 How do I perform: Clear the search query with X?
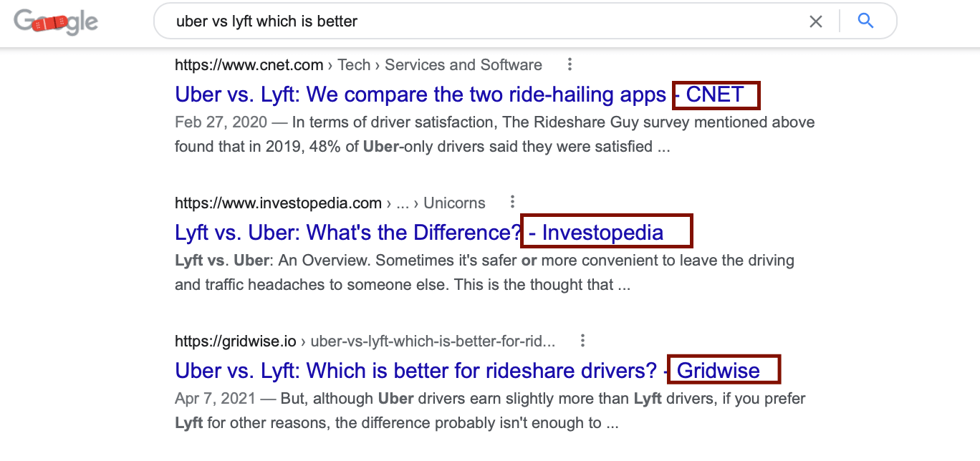815,21
